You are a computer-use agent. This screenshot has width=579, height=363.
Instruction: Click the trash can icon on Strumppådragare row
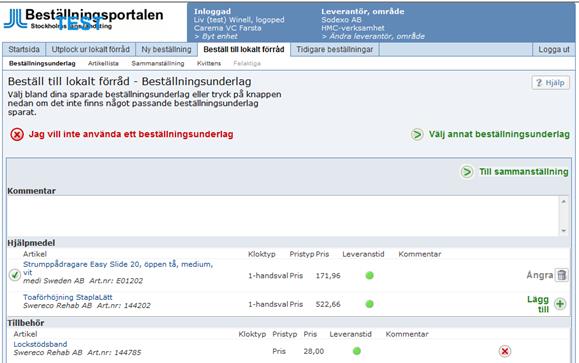(x=562, y=275)
